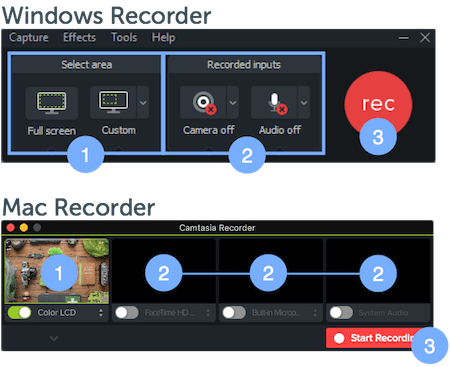Click the Recorded inputs header

click(244, 64)
